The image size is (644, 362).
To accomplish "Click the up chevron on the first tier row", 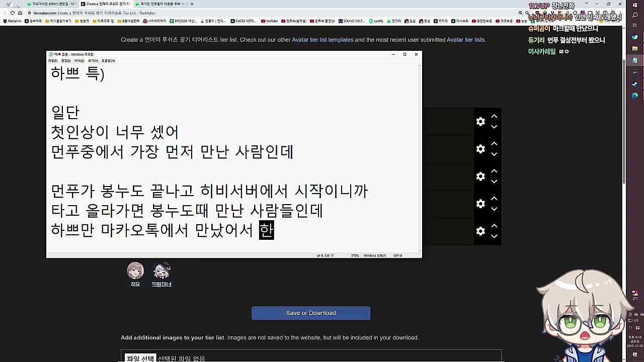I will click(x=494, y=116).
